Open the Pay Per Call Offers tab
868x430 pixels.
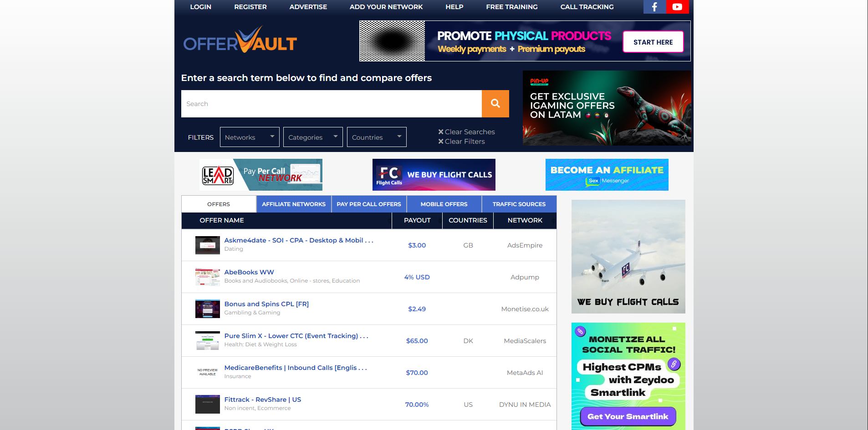[x=368, y=204]
